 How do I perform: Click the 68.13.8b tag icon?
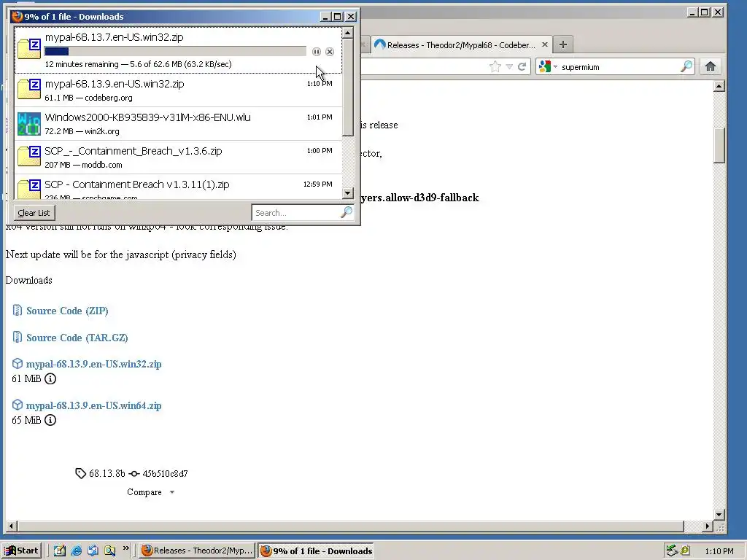[80, 473]
